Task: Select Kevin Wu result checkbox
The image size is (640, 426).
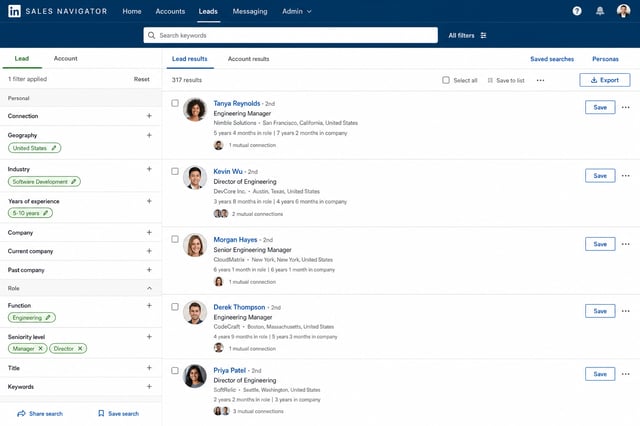Action: [175, 171]
